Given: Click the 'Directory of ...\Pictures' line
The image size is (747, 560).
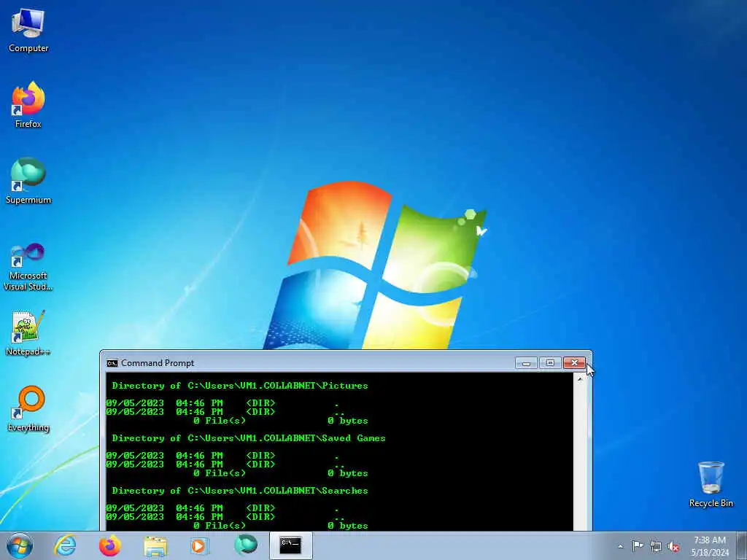Looking at the screenshot, I should (240, 386).
